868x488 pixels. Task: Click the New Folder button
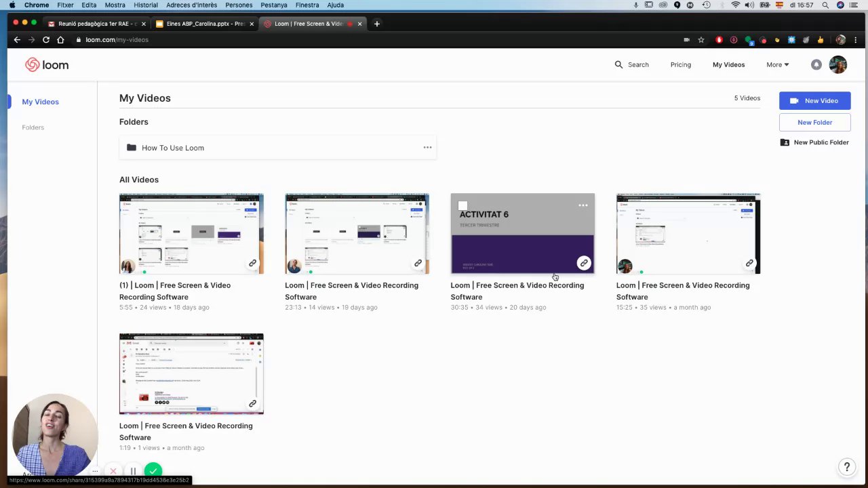coord(814,122)
